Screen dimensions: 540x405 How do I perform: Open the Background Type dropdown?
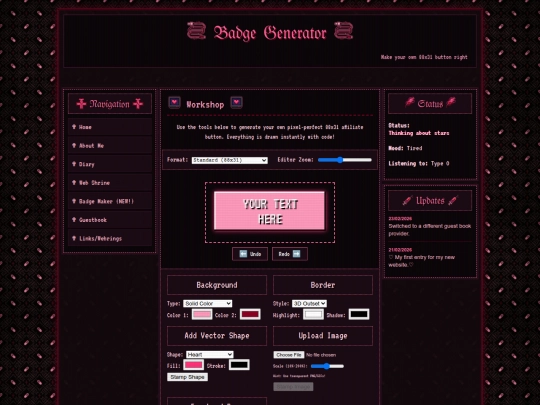tap(207, 303)
